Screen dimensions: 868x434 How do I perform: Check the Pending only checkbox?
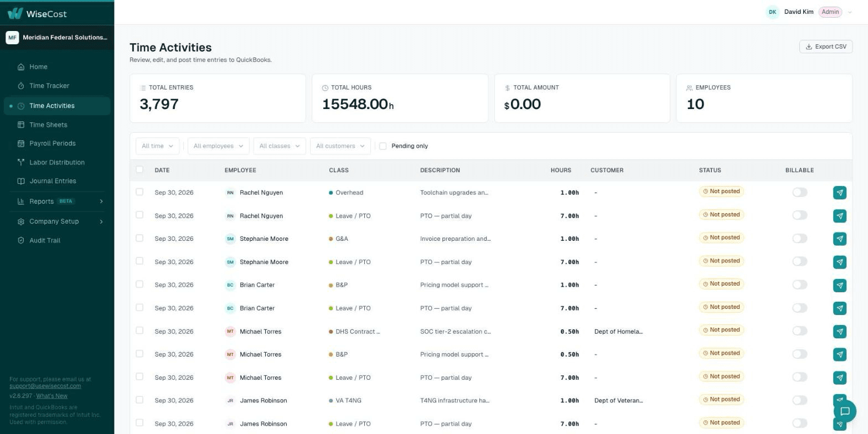pyautogui.click(x=383, y=146)
